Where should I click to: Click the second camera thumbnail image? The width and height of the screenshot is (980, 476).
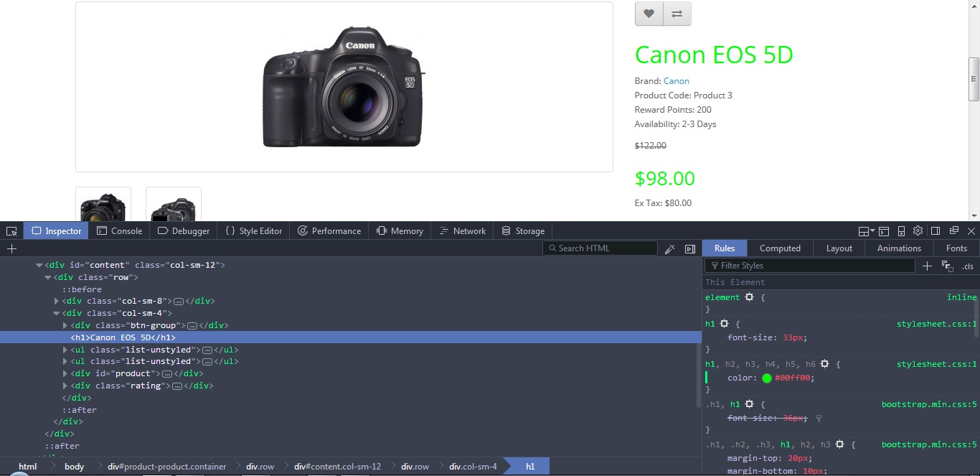pos(174,205)
